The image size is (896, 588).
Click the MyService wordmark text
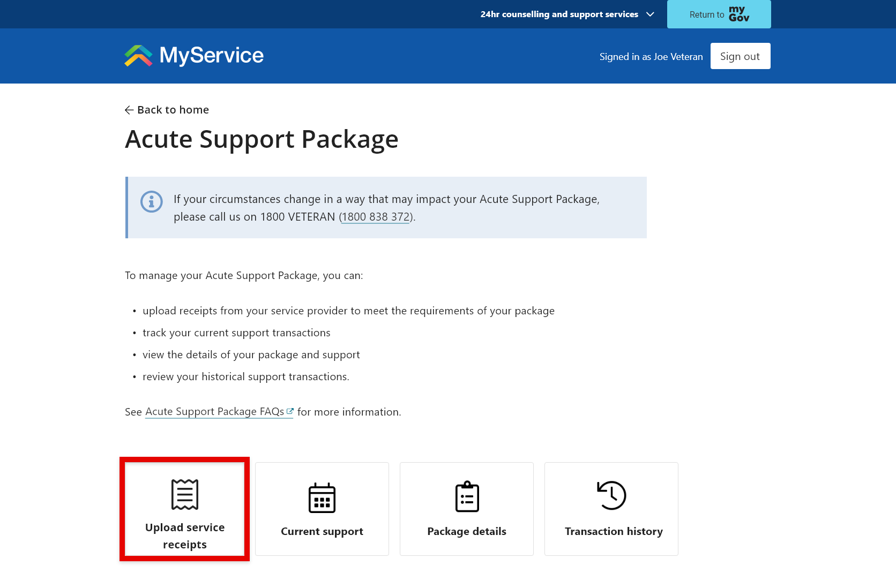tap(212, 56)
